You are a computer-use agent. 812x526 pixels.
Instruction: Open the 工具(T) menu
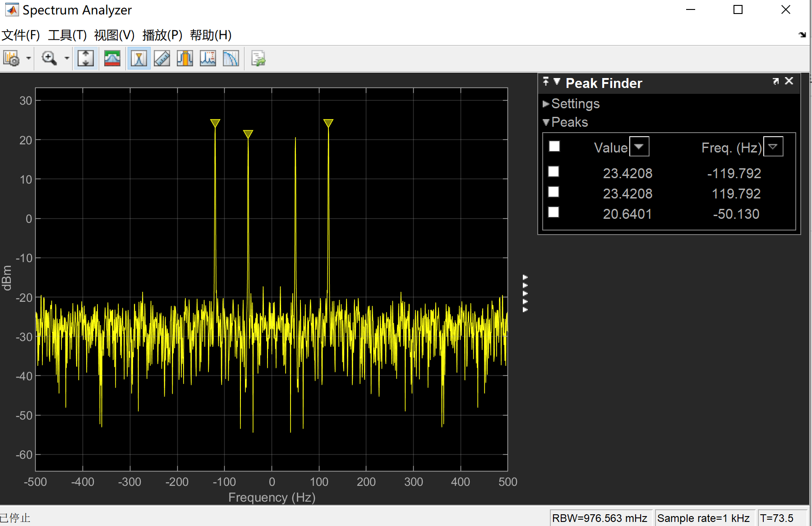tap(67, 35)
